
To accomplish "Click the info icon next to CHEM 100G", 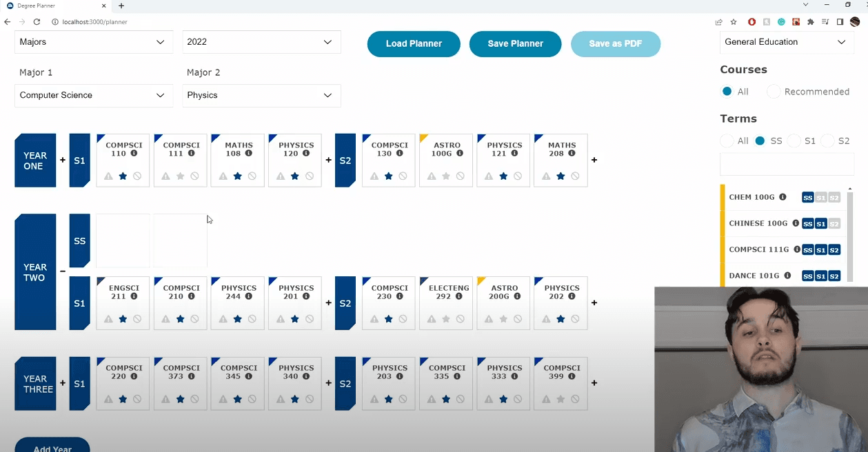I will click(783, 197).
